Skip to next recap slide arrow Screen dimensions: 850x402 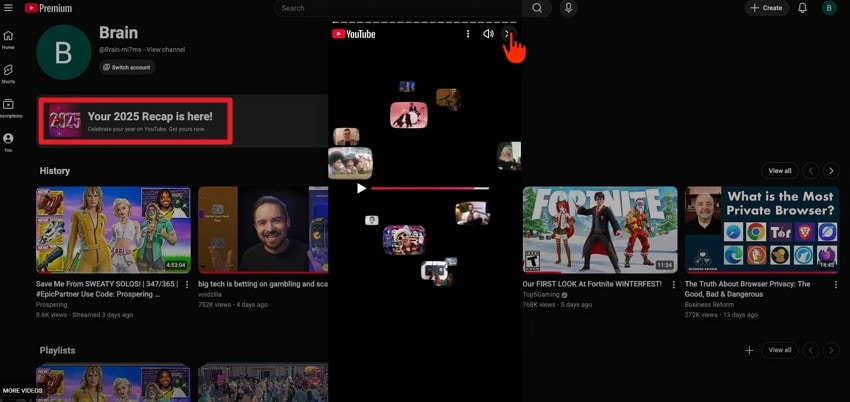508,34
